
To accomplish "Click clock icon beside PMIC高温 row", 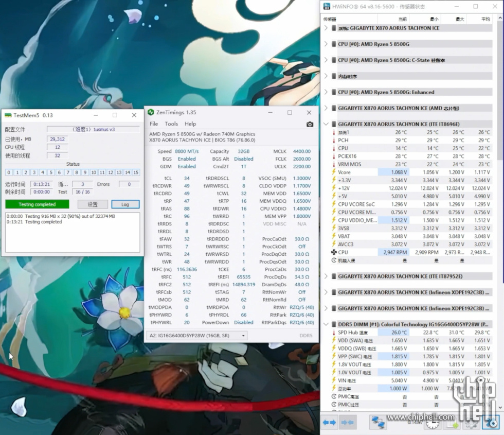I will (x=334, y=396).
